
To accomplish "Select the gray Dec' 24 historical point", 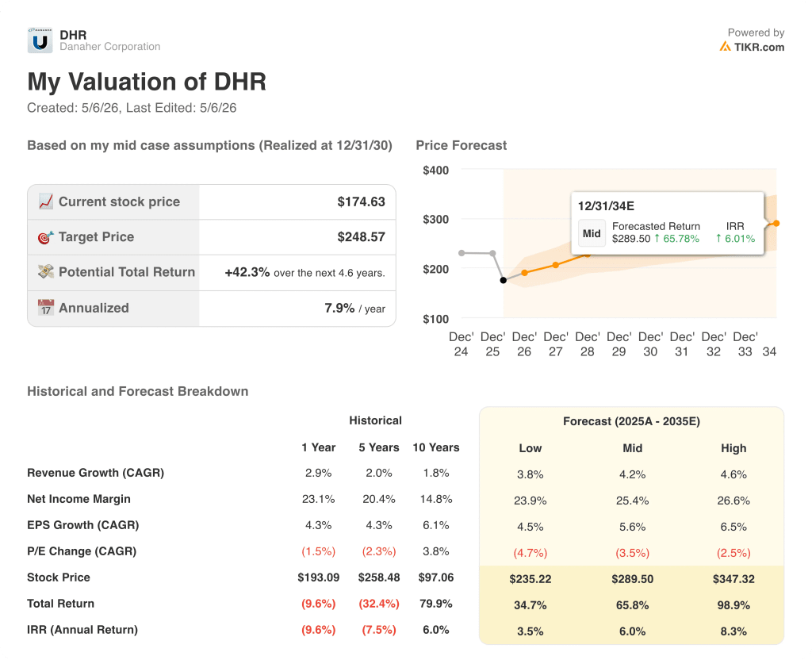I will coord(462,253).
